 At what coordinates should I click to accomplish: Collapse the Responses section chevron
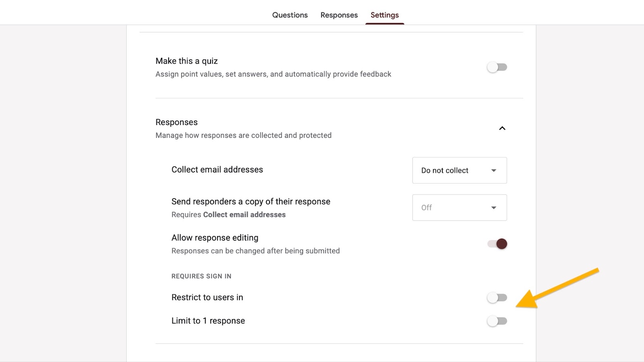502,128
